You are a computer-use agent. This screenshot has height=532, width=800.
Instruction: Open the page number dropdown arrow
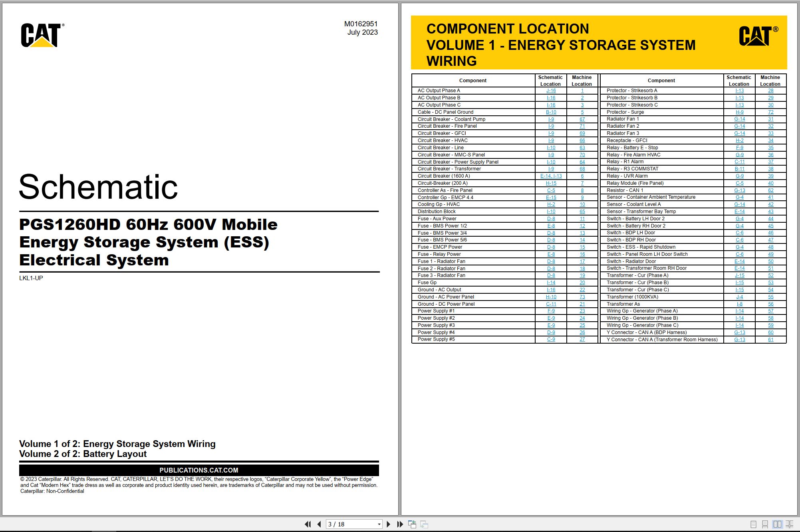pyautogui.click(x=379, y=524)
